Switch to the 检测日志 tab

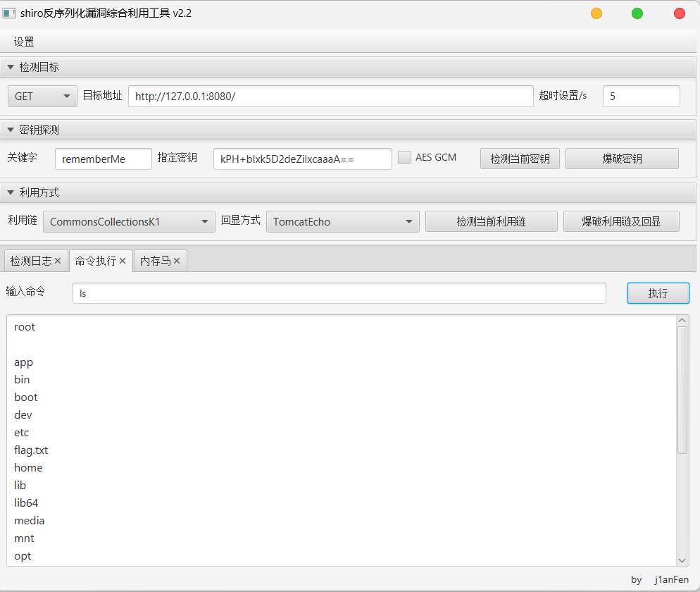31,261
